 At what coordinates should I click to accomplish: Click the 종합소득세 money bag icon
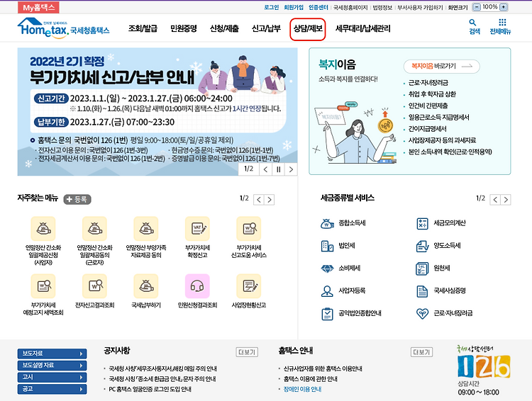[327, 223]
